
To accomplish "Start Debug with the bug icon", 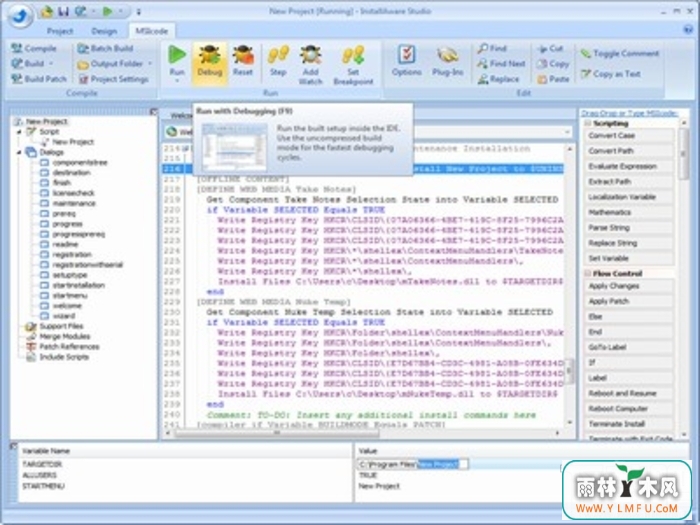I will pos(209,61).
